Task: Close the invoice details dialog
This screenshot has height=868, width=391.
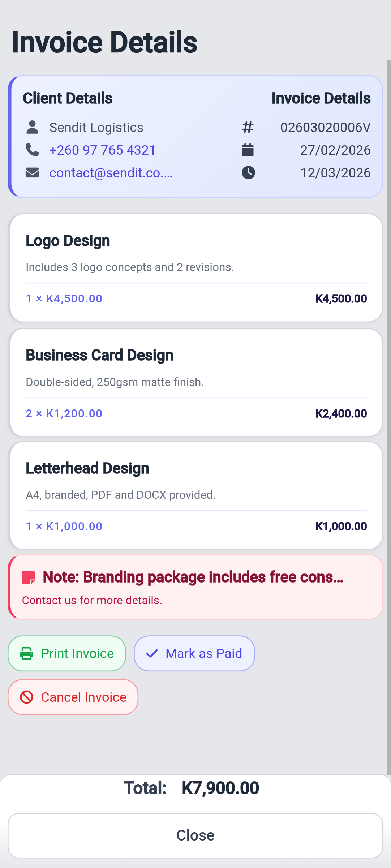Action: pos(195,835)
